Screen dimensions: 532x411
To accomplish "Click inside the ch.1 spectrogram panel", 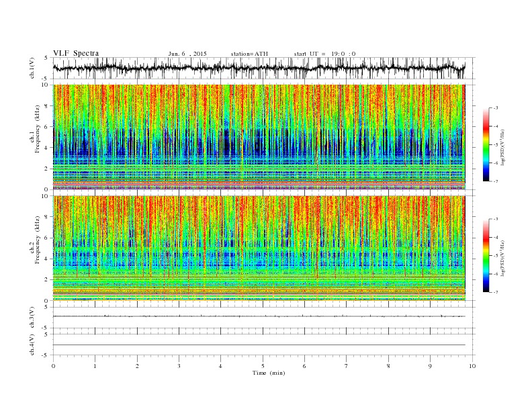I will [x=259, y=137].
